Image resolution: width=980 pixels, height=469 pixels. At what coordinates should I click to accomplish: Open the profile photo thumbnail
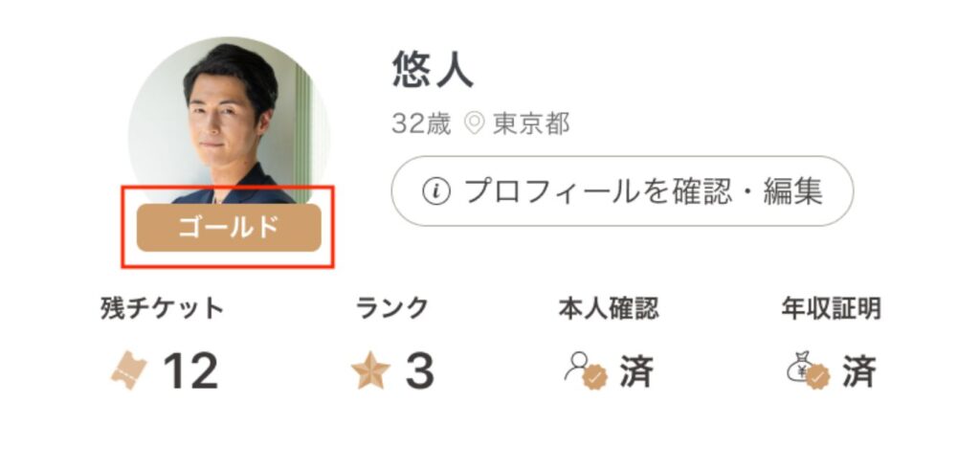pyautogui.click(x=229, y=121)
